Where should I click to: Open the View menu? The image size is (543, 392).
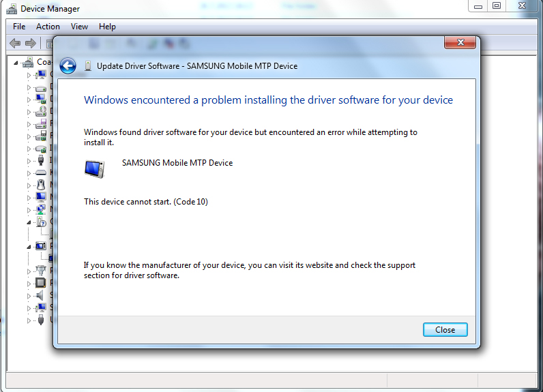79,27
